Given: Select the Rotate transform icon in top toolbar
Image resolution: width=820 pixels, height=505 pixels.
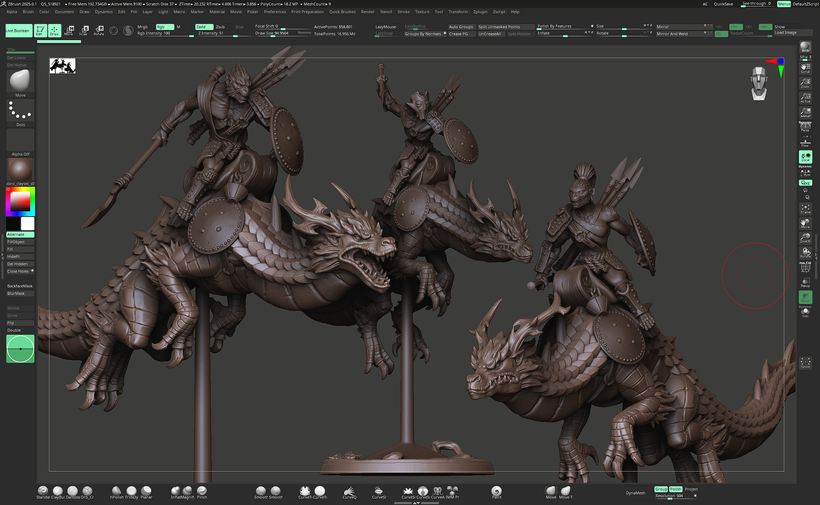Looking at the screenshot, I should (98, 30).
